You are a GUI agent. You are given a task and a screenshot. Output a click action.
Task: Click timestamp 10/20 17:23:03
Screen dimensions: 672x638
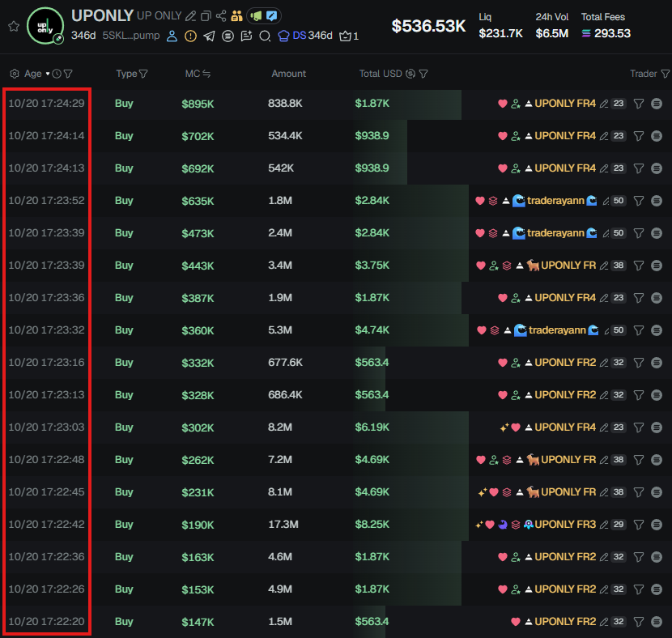(x=46, y=427)
